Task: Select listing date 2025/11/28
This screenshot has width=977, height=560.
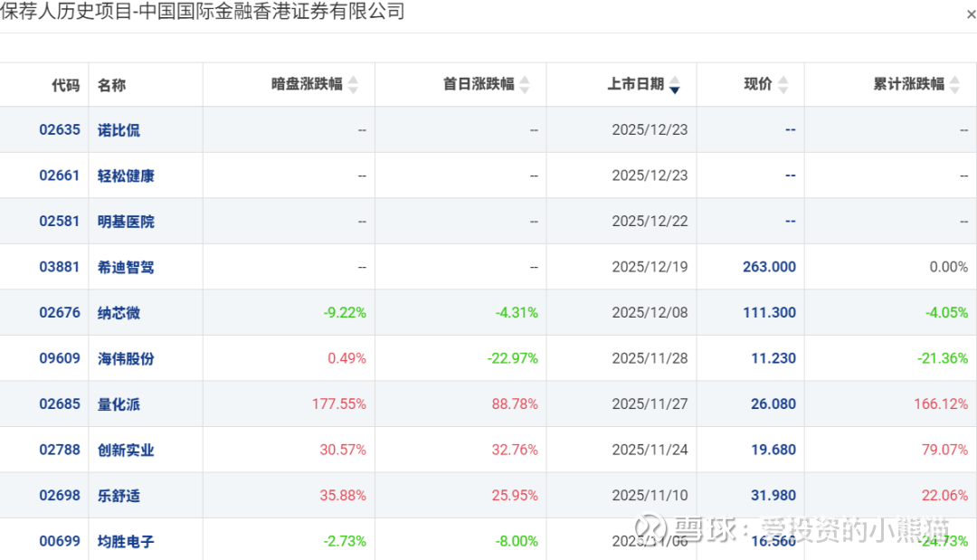Action: [650, 358]
